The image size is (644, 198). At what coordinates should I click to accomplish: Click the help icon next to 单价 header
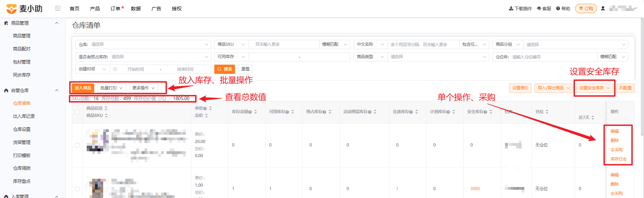click(x=205, y=108)
